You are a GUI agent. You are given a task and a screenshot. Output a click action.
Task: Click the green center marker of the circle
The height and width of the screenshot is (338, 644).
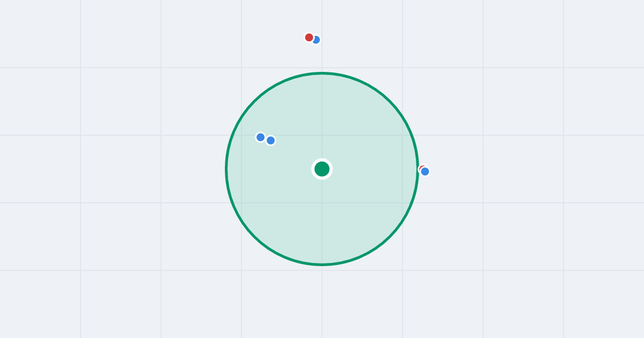coord(322,169)
